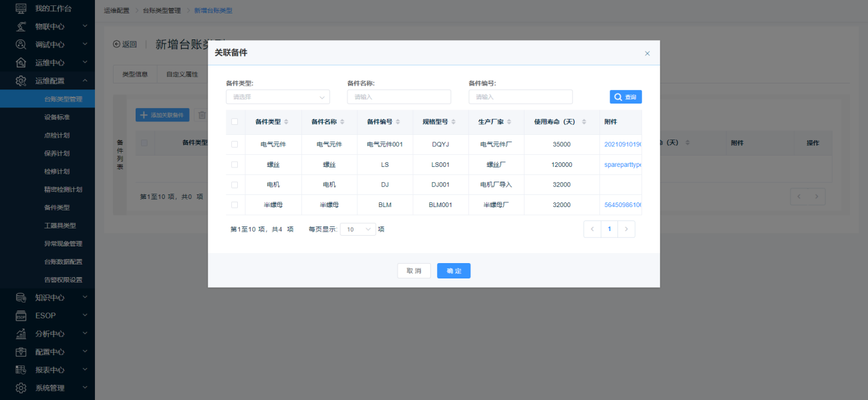Go to next page in dialog pagination

[626, 229]
